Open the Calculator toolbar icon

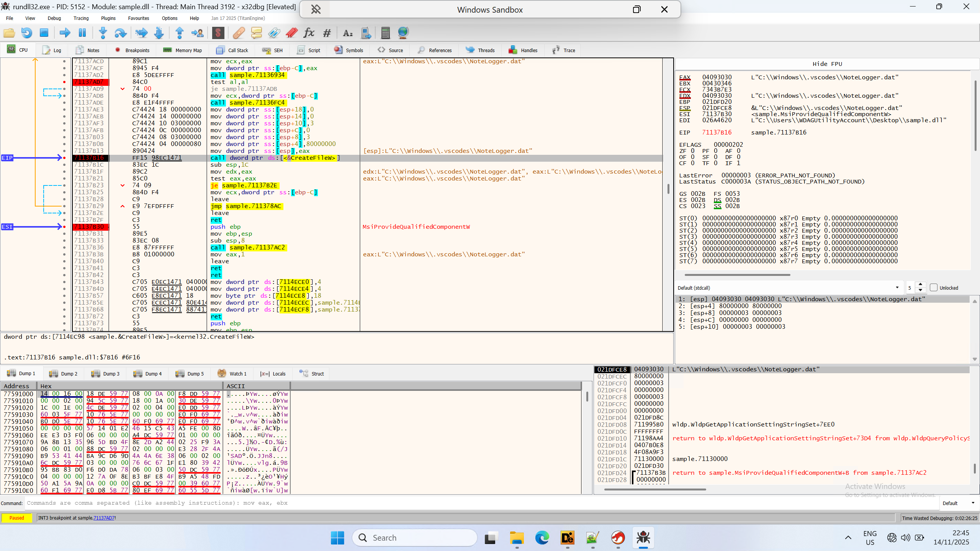coord(385,33)
